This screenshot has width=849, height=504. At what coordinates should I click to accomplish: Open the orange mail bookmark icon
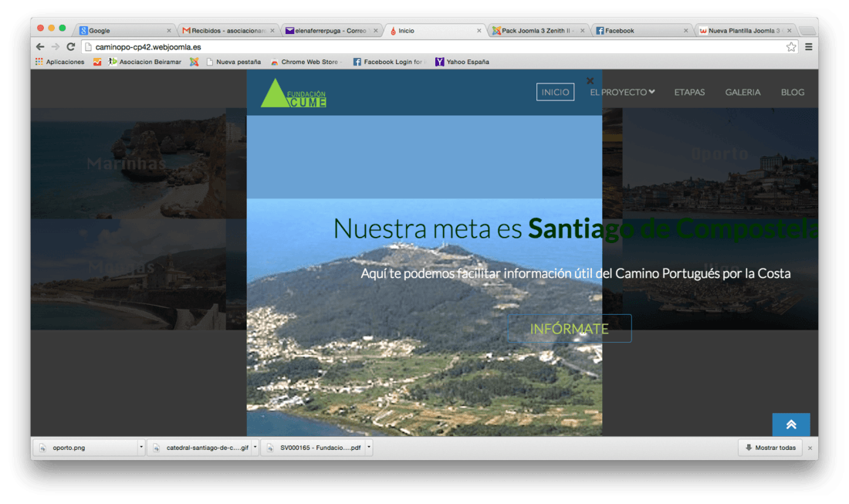pyautogui.click(x=97, y=62)
